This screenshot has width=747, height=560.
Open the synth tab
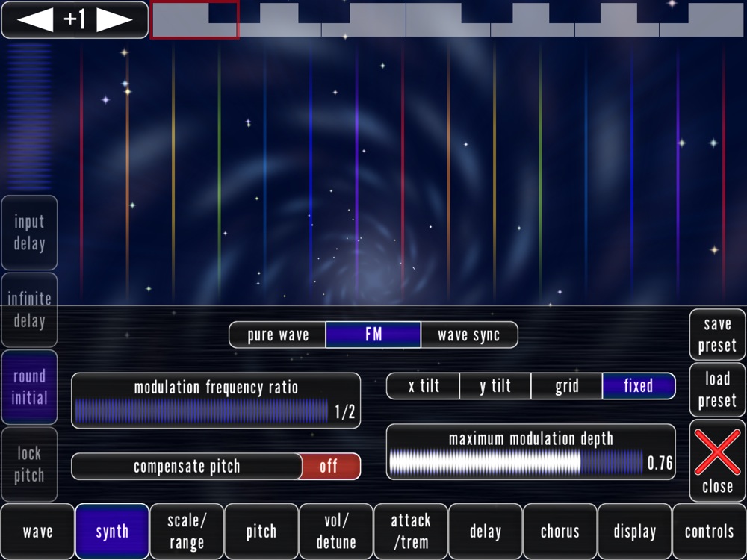point(112,531)
